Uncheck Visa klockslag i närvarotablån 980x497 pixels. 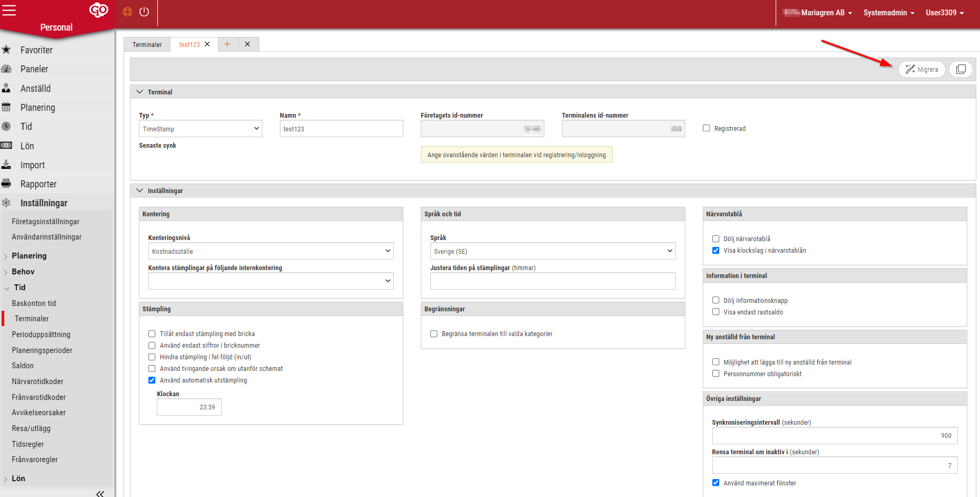point(715,251)
